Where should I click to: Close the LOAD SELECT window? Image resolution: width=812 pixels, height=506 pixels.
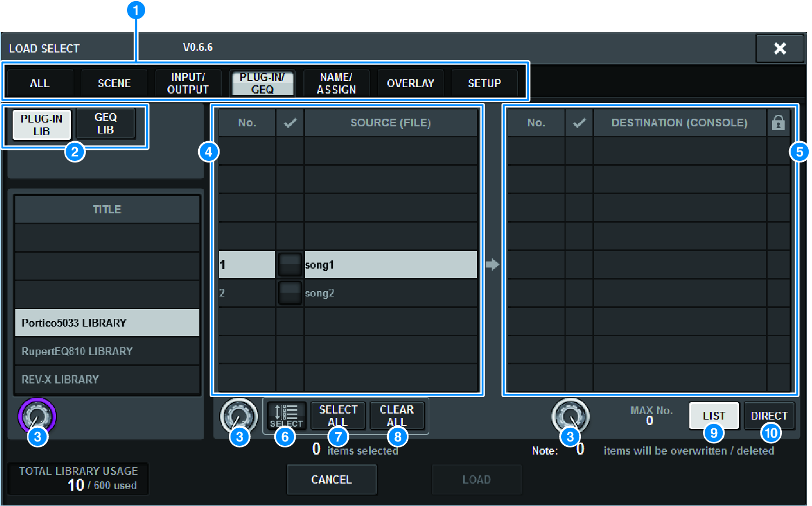(780, 48)
